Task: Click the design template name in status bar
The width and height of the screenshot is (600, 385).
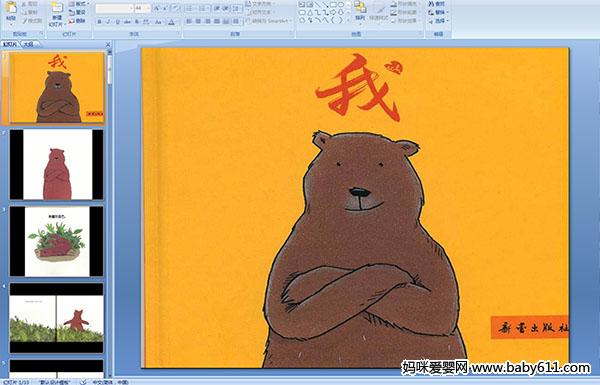Action: 55,382
